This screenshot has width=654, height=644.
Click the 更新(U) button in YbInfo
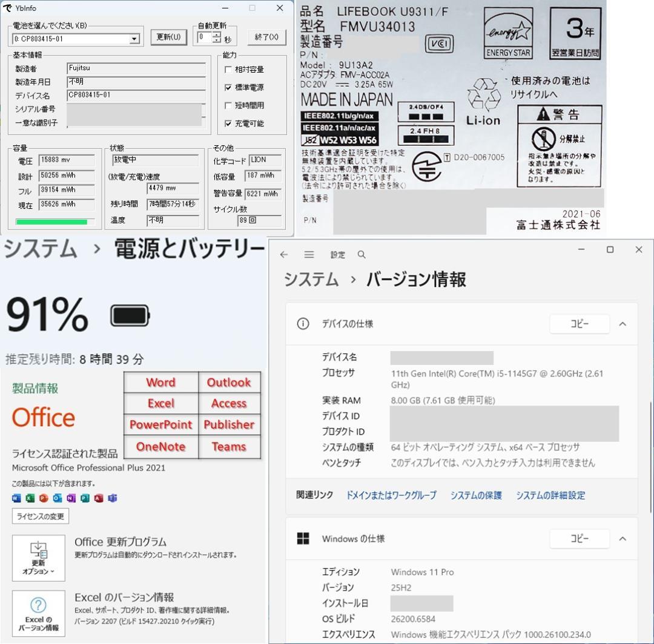(x=168, y=37)
